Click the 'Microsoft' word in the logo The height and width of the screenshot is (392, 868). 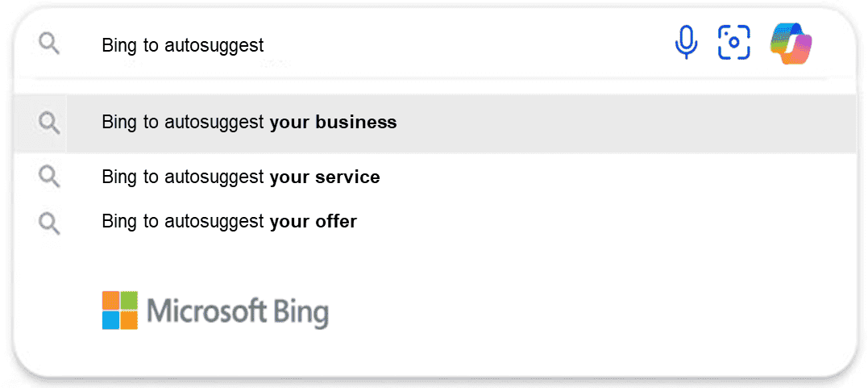click(x=206, y=311)
